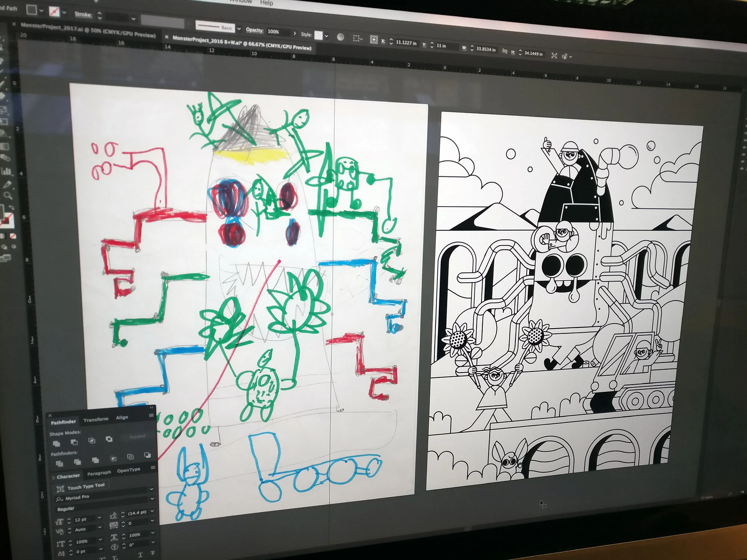Click the leading icon in Character panel

click(114, 516)
